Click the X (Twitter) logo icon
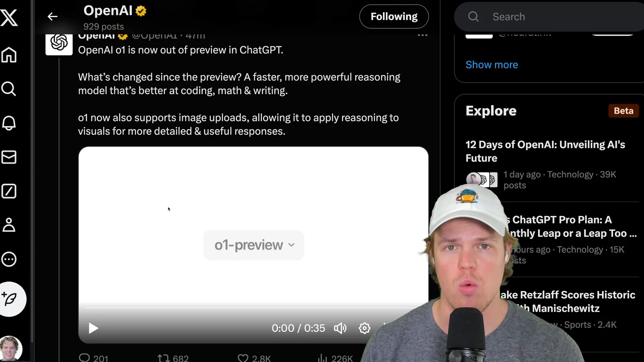This screenshot has height=362, width=644. (x=10, y=17)
